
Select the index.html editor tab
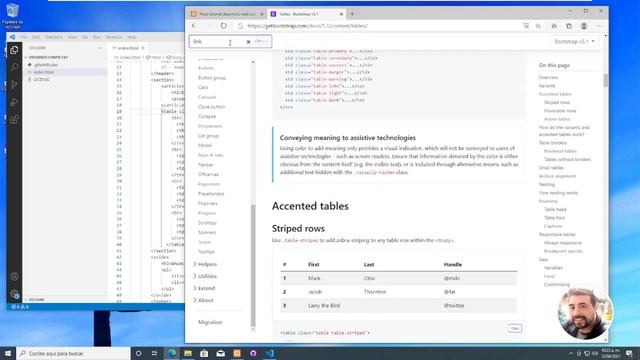coord(128,48)
